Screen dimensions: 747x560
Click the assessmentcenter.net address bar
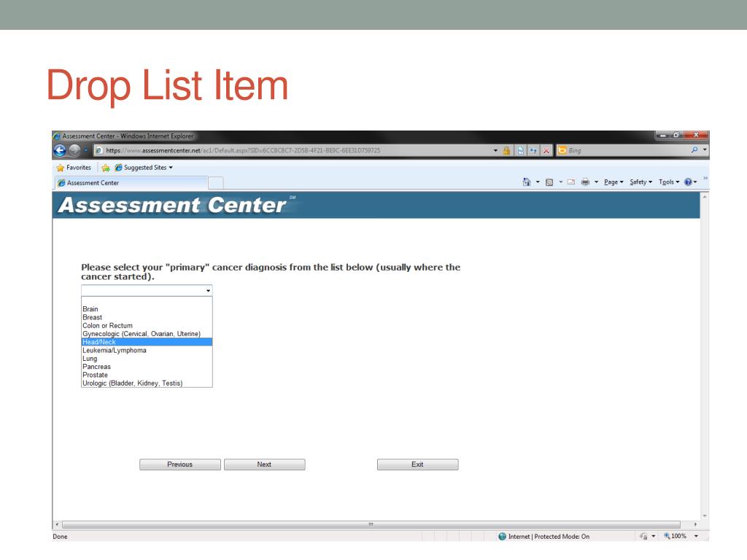point(293,150)
